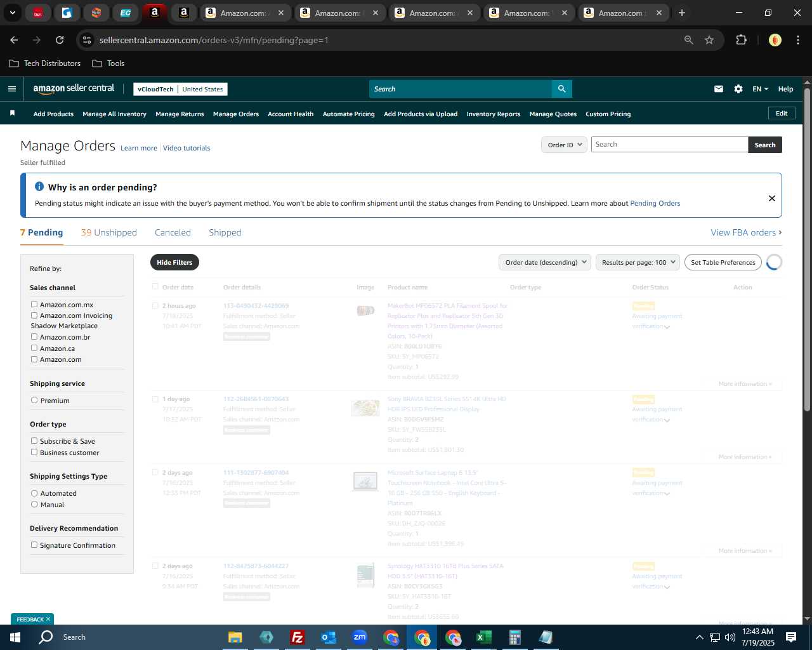Screen dimensions: 812x650
Task: Click the header Search text field
Action: pyautogui.click(x=461, y=89)
